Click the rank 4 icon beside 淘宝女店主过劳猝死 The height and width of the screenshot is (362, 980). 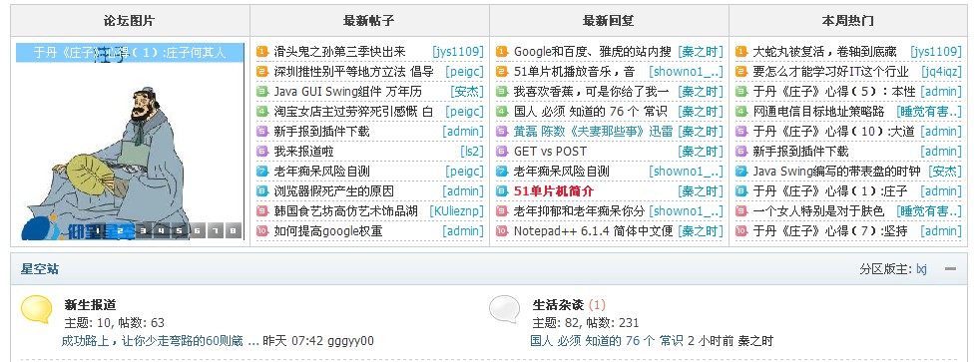coord(262,112)
